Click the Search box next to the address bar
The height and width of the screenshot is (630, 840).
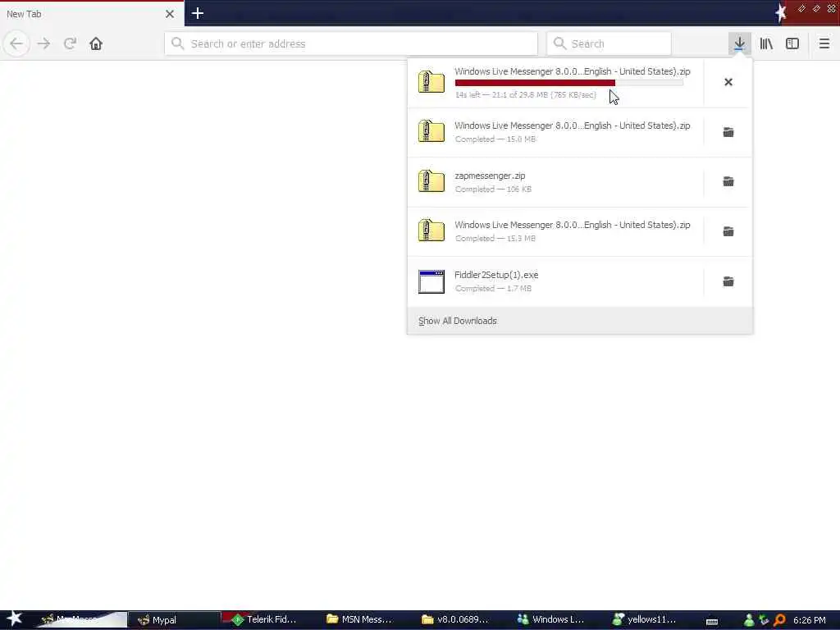[609, 43]
